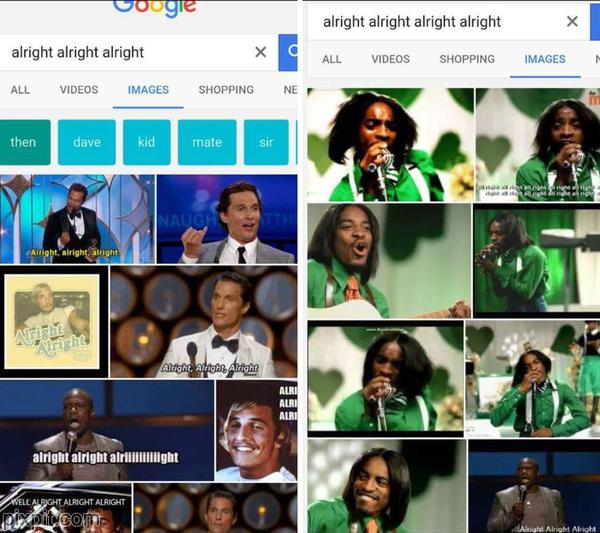Focus the four-alright search field on right
Viewport: 600px width, 533px height.
(x=436, y=22)
